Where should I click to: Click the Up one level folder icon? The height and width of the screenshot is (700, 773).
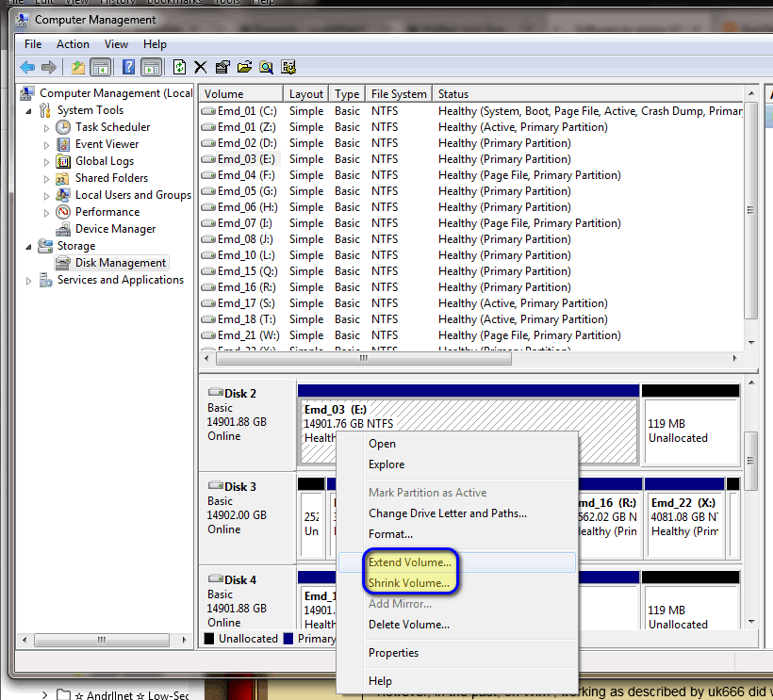(78, 67)
